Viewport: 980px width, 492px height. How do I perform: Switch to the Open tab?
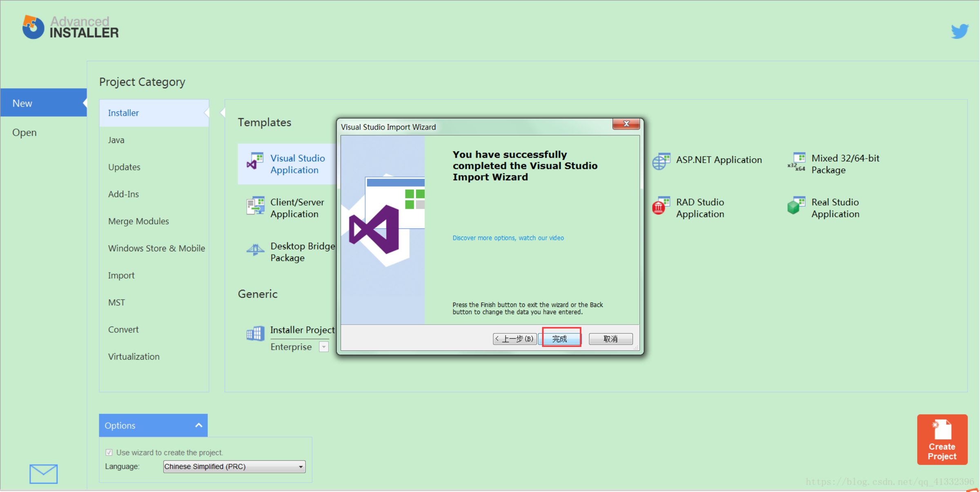(24, 132)
